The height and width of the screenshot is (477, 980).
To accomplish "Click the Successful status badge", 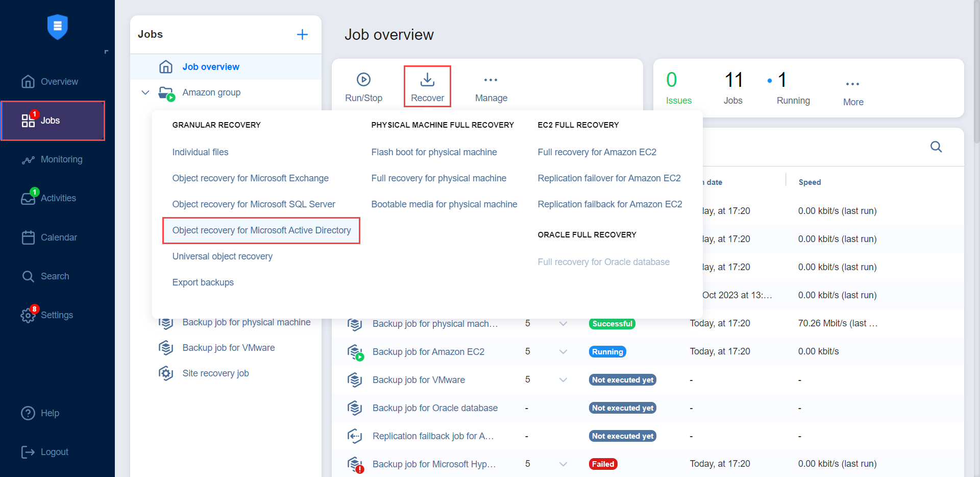I will point(612,324).
